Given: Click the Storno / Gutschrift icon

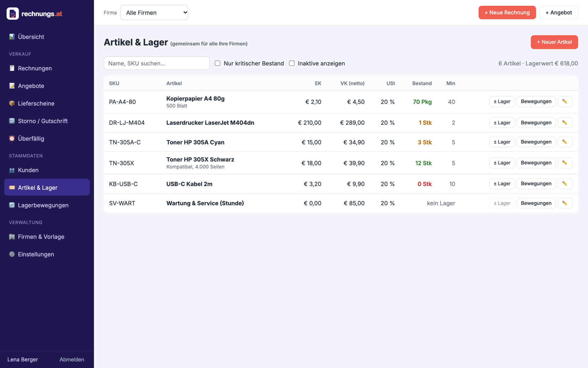Looking at the screenshot, I should click(x=12, y=121).
